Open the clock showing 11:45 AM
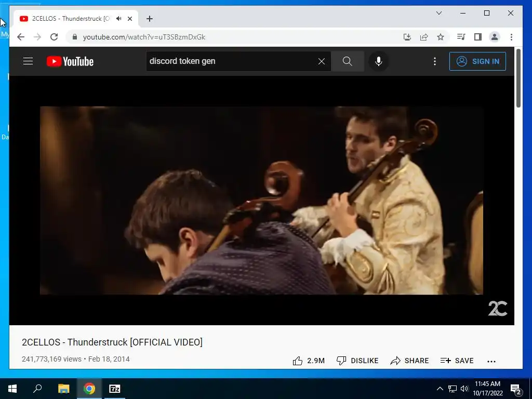 (487, 389)
